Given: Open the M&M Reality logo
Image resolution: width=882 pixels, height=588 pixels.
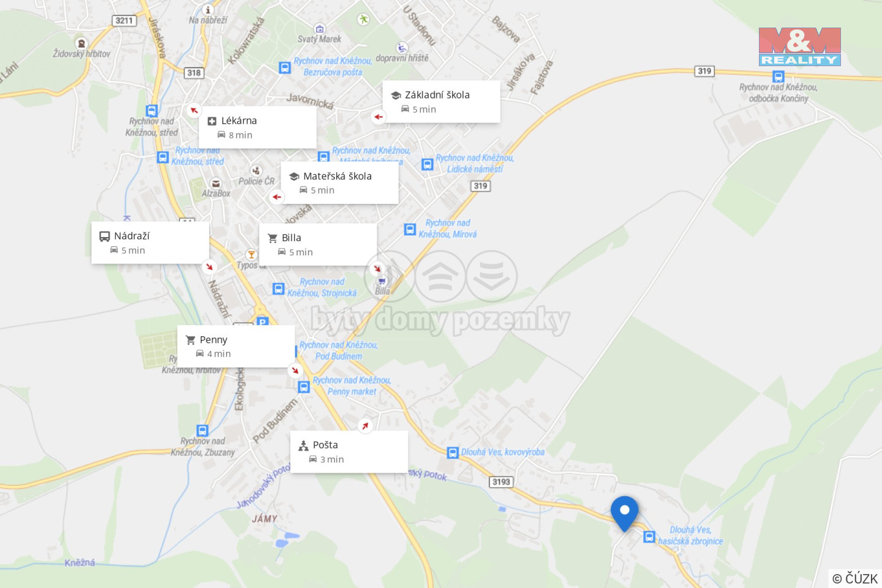Looking at the screenshot, I should 799,47.
